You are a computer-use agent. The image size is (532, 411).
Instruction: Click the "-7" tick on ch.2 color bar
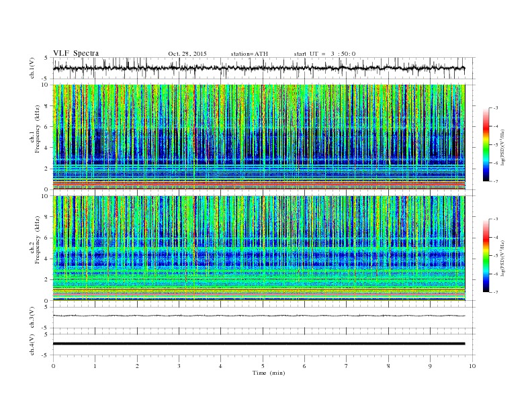pyautogui.click(x=496, y=292)
